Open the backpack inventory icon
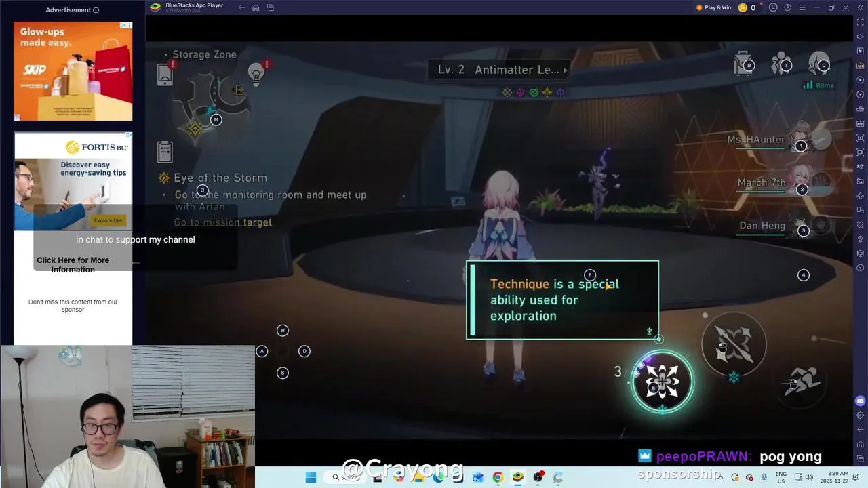Image resolution: width=868 pixels, height=488 pixels. [x=743, y=64]
